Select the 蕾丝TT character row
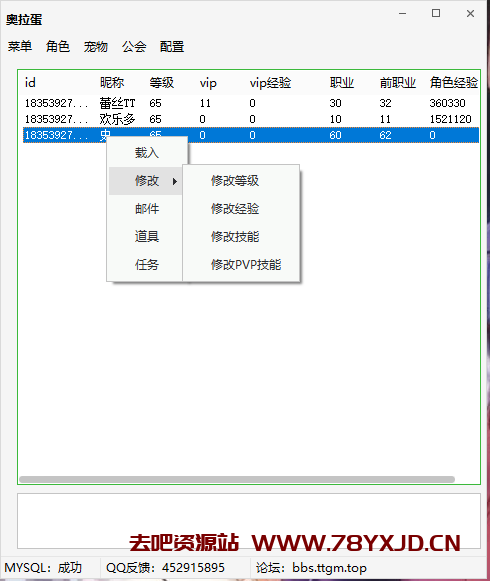 (x=251, y=103)
